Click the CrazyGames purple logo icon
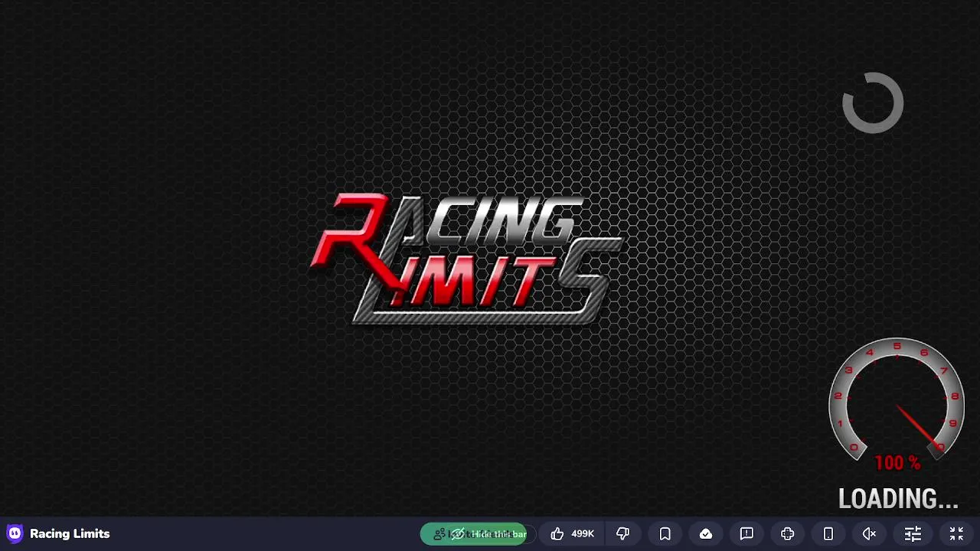Screen dimensions: 980x551 click(x=15, y=533)
